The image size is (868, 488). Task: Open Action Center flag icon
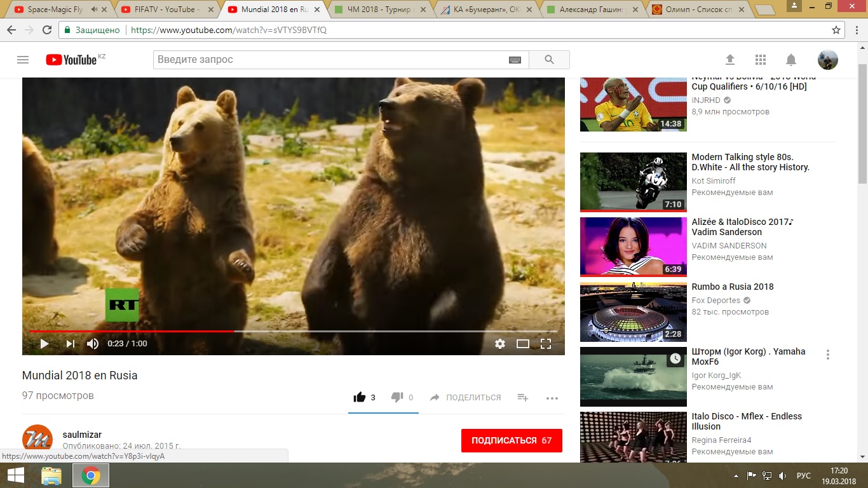(x=751, y=476)
